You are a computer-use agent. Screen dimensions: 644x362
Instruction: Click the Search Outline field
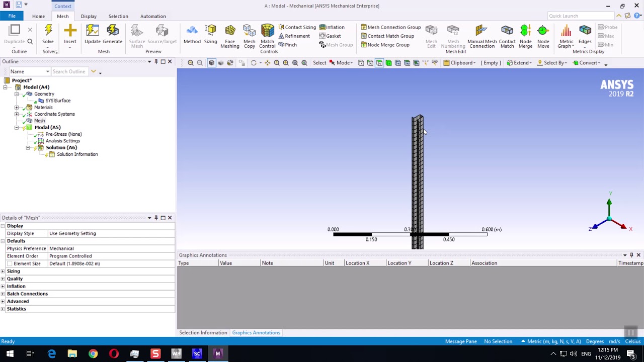click(69, 71)
